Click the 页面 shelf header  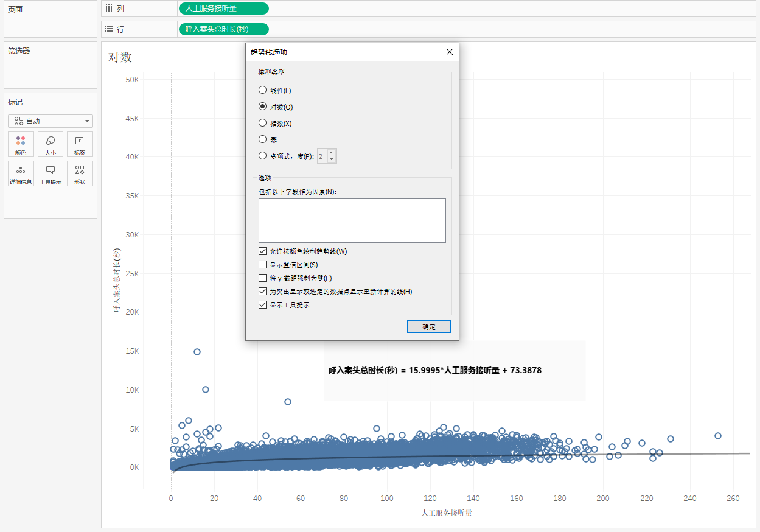pyautogui.click(x=15, y=10)
